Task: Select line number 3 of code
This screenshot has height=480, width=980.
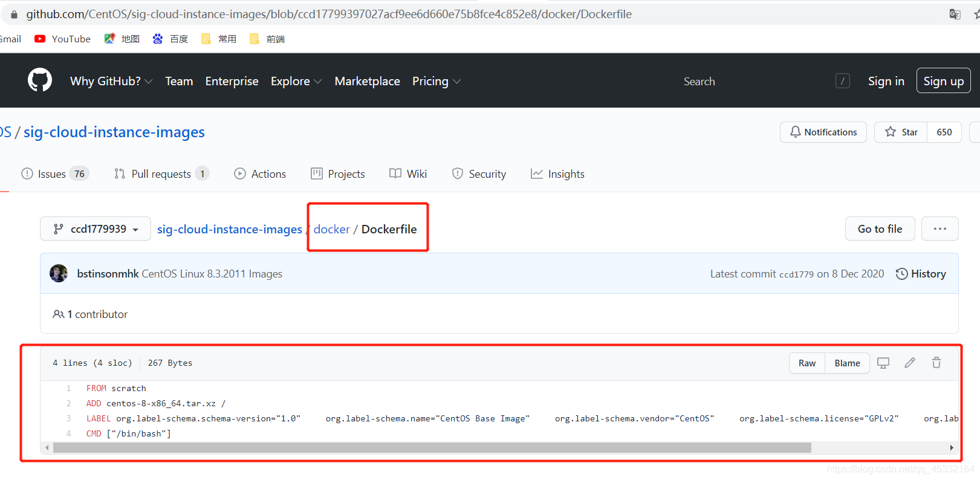Action: pos(68,418)
